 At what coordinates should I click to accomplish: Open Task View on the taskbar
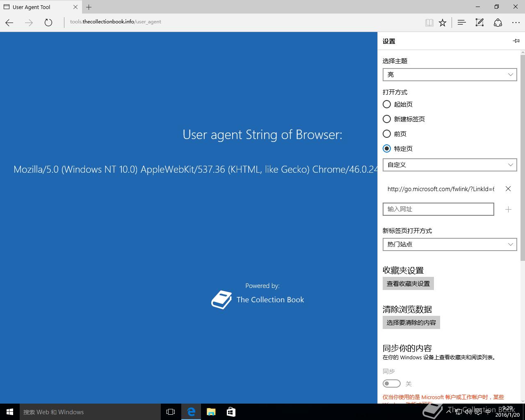click(171, 412)
